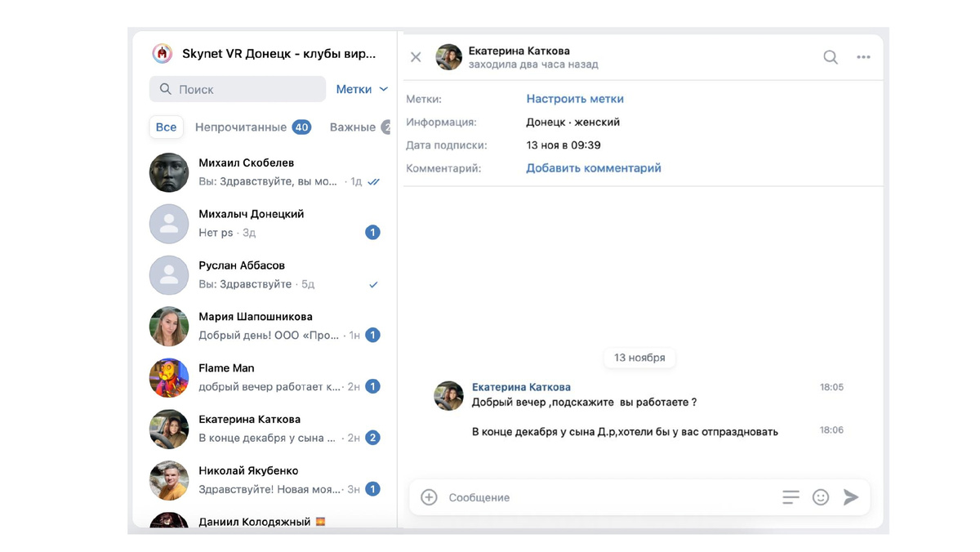Viewport: 980px width, 552px height.
Task: Click the plus attachment icon
Action: (429, 496)
